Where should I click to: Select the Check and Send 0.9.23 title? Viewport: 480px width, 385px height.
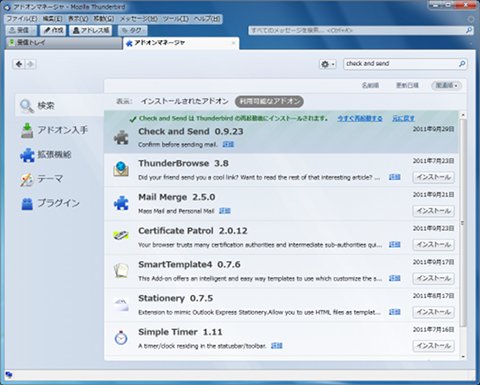click(191, 131)
